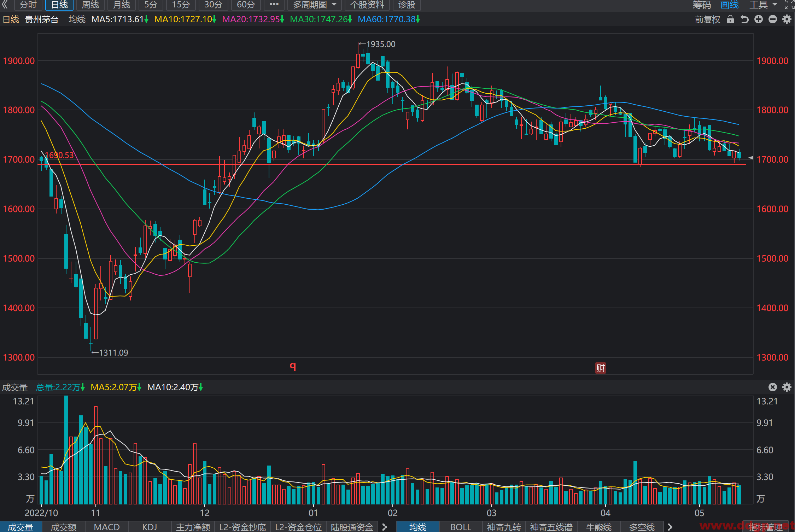This screenshot has width=795, height=532.
Task: Open volume panel settings gear
Action: pos(787,387)
